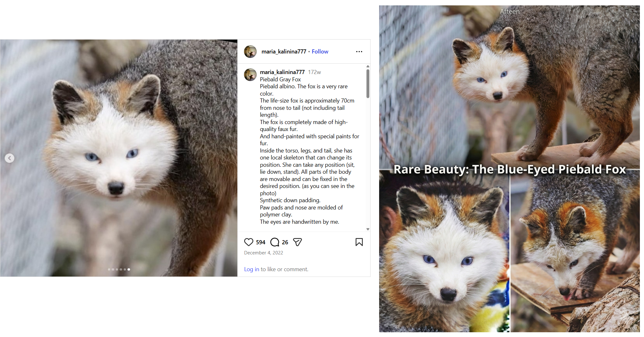Save the post with the bookmark icon

(359, 242)
